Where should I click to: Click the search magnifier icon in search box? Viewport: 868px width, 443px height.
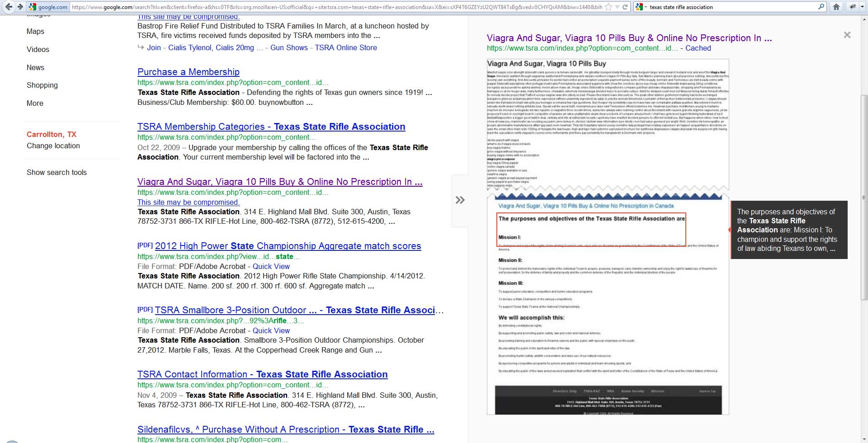[x=821, y=7]
